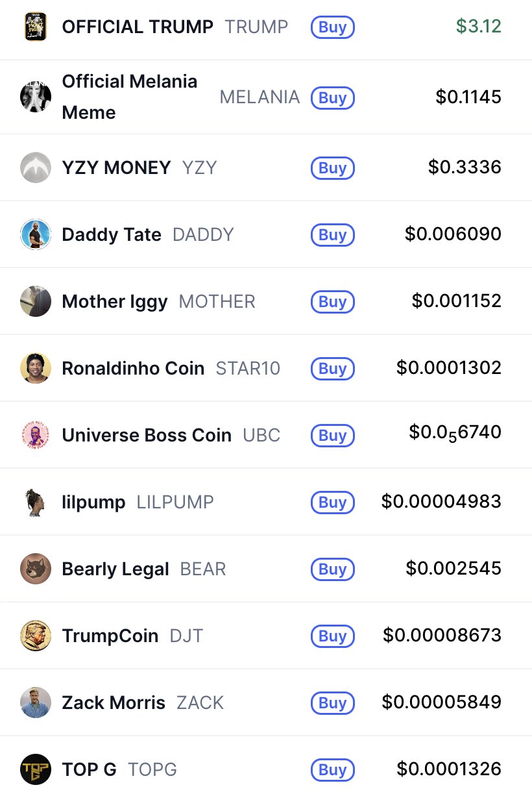Open the Daddy Tate coin name link

[112, 234]
